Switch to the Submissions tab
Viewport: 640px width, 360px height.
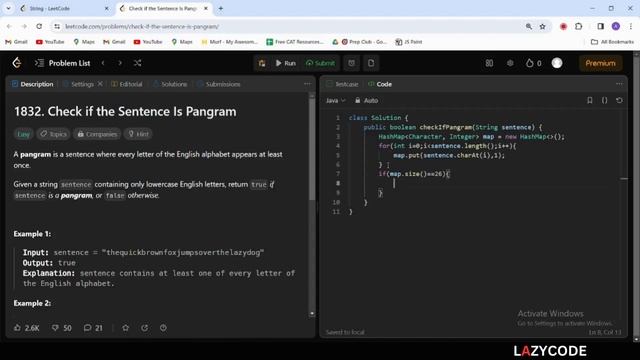coord(219,84)
